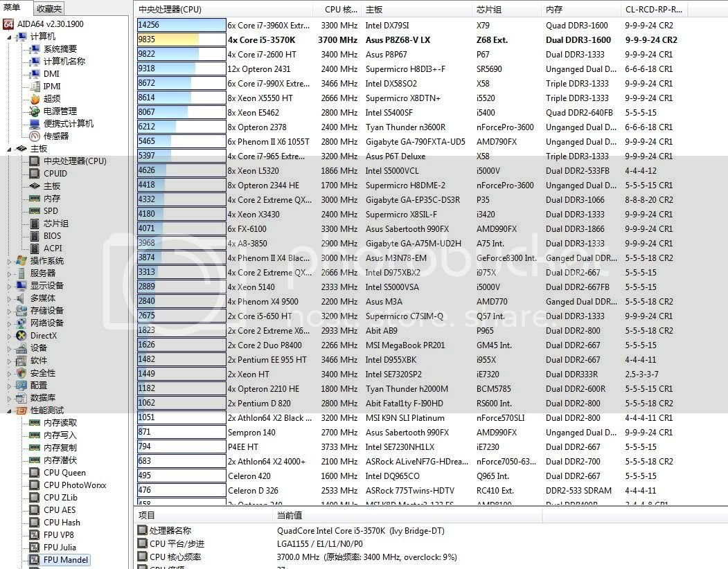The image size is (728, 569).
Task: Switch to the 收藏夹 favorites tab
Action: tap(48, 8)
